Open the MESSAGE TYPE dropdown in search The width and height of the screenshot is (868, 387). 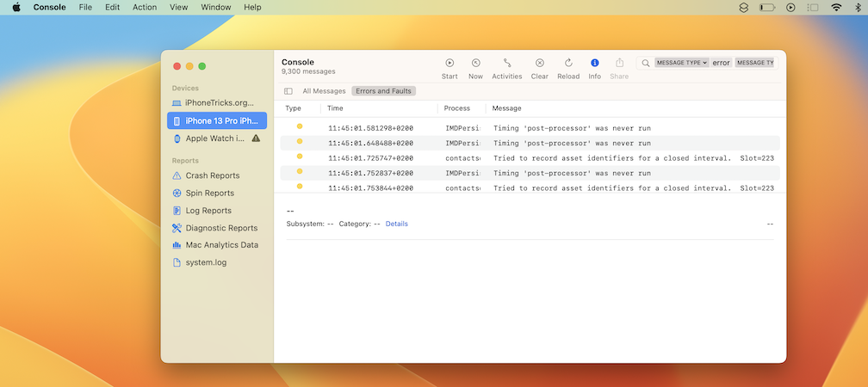[x=681, y=63]
